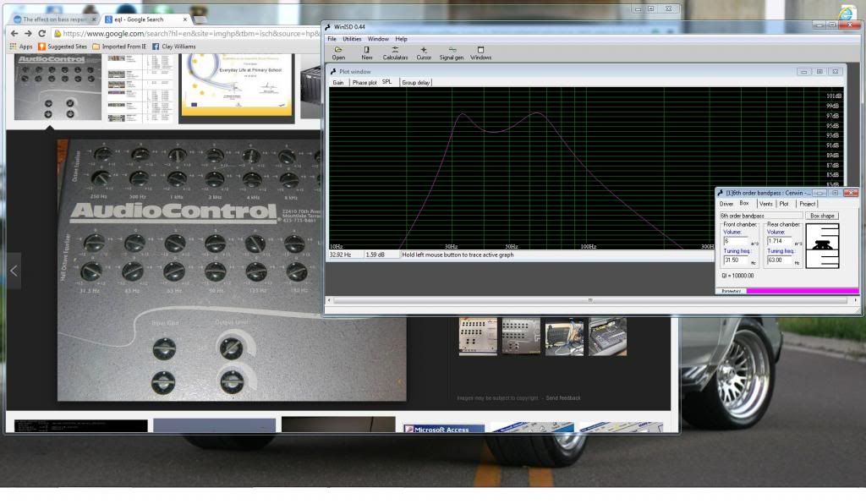Click large AudioControl equalizer preview image
The image size is (866, 504).
click(232, 270)
